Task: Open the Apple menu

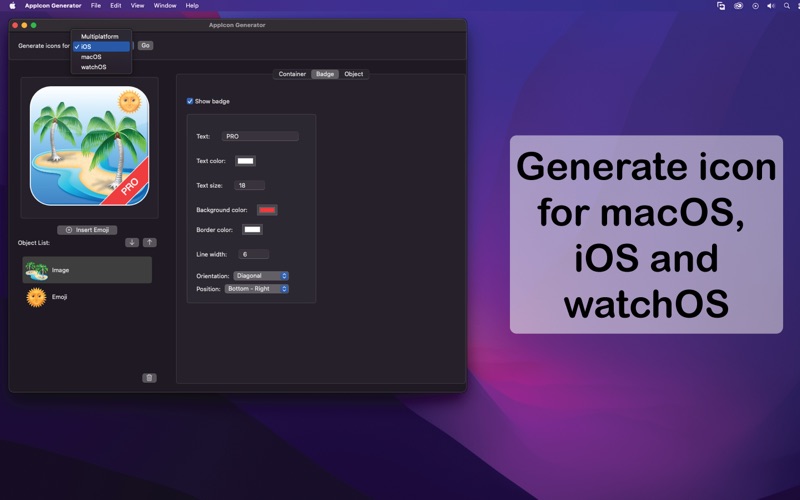Action: [x=12, y=6]
